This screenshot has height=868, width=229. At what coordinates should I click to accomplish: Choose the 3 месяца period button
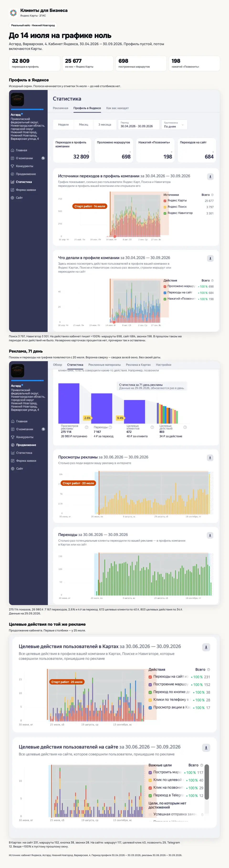click(x=104, y=125)
